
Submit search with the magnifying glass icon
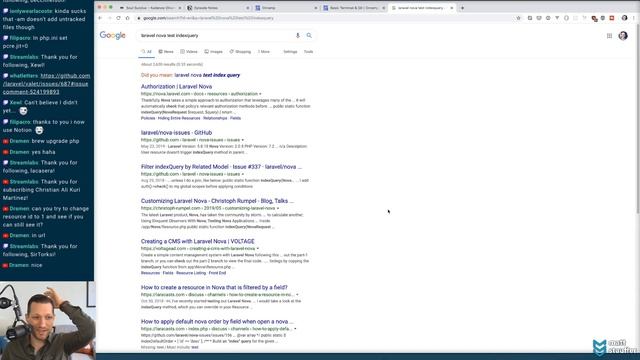tap(309, 36)
